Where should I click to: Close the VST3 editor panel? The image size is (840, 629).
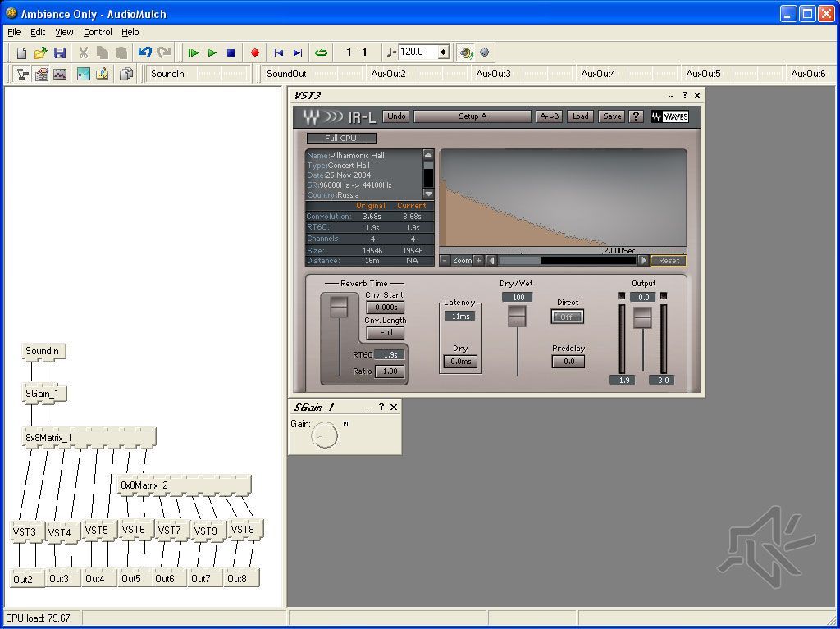[x=697, y=95]
